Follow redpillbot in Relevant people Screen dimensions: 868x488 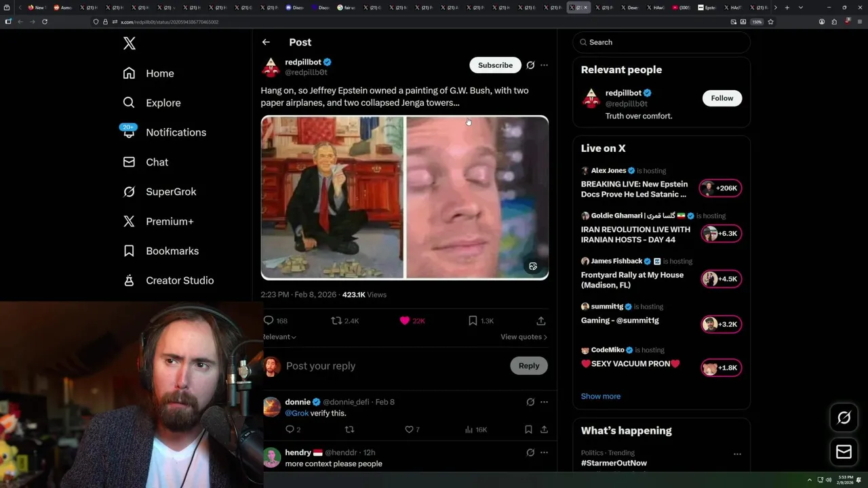722,98
